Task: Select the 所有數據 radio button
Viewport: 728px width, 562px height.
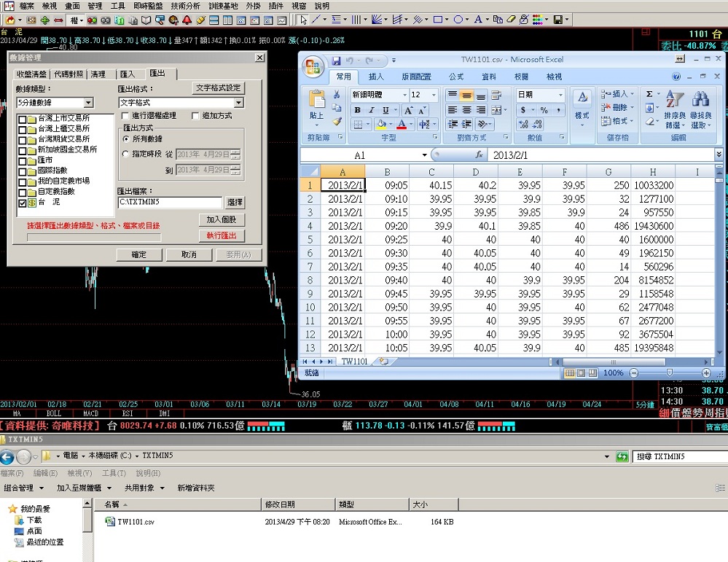Action: point(125,139)
